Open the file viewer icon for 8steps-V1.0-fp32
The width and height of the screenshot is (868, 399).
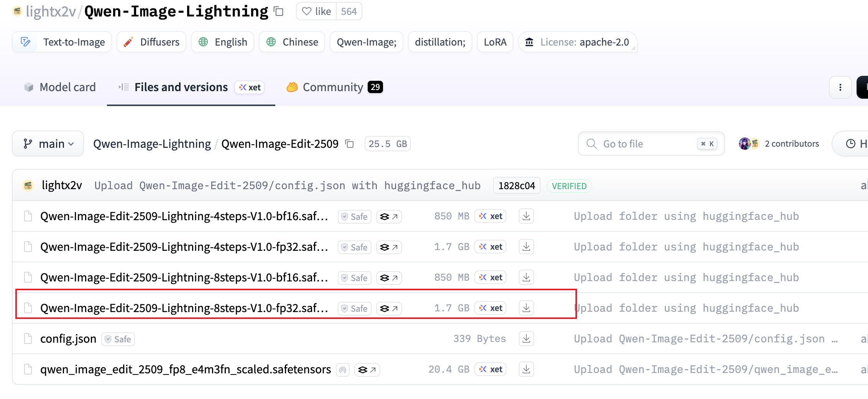tap(389, 308)
